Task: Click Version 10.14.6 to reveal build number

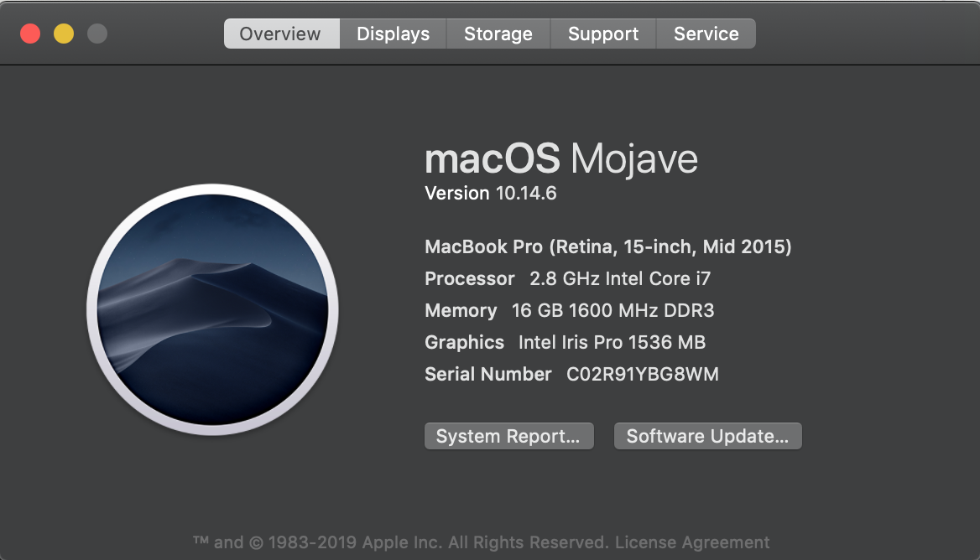Action: coord(491,194)
